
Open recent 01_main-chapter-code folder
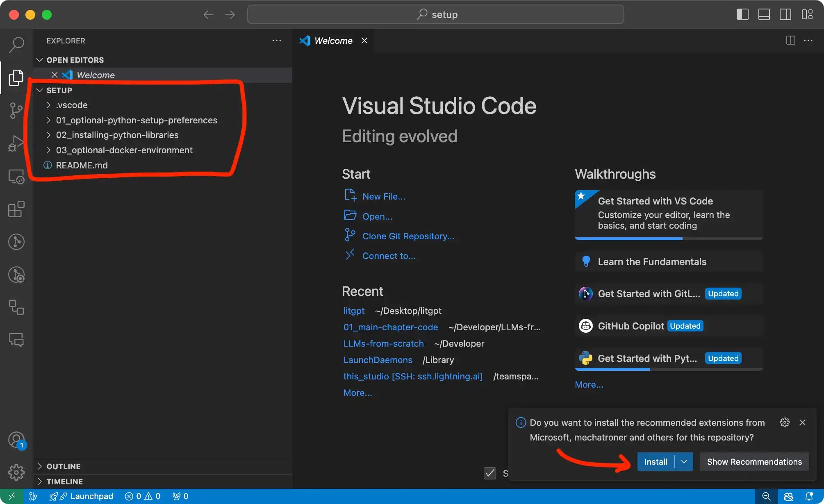click(x=391, y=327)
